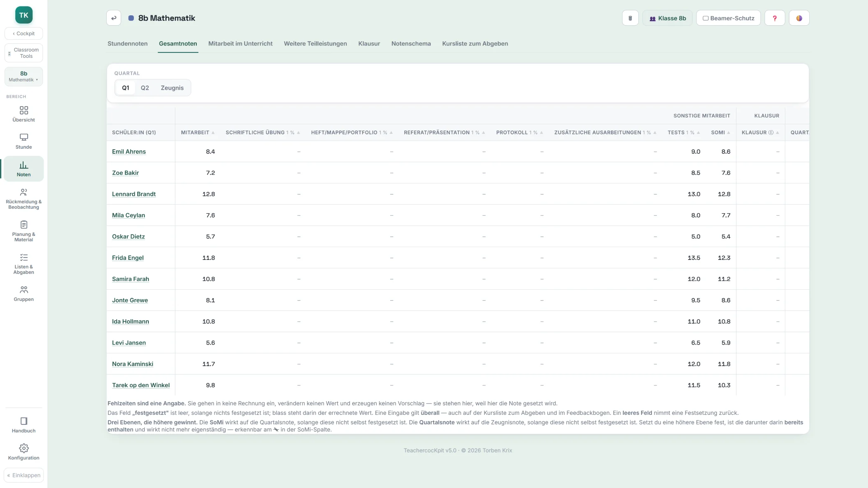This screenshot has height=488, width=868.
Task: Open the Stundennoten tab
Action: tap(127, 43)
